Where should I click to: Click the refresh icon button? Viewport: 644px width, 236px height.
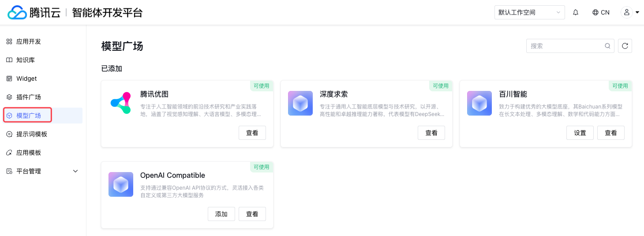click(x=625, y=46)
